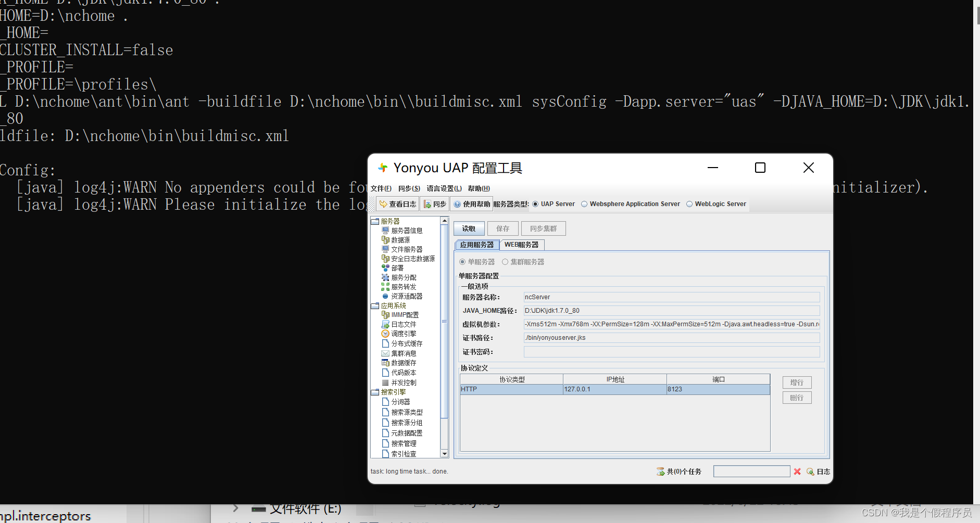This screenshot has width=980, height=523.
Task: Switch to the 应用服务器 tab
Action: (x=477, y=245)
